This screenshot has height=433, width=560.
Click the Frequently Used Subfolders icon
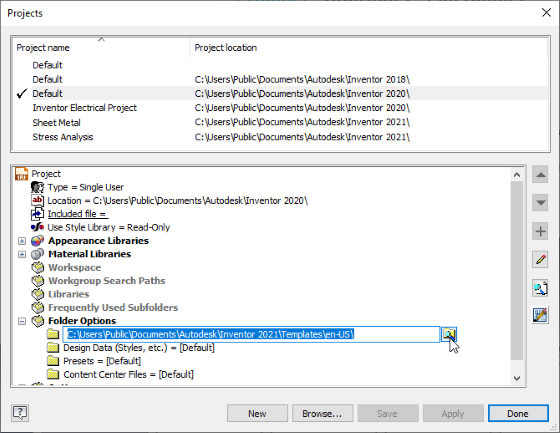click(x=38, y=308)
